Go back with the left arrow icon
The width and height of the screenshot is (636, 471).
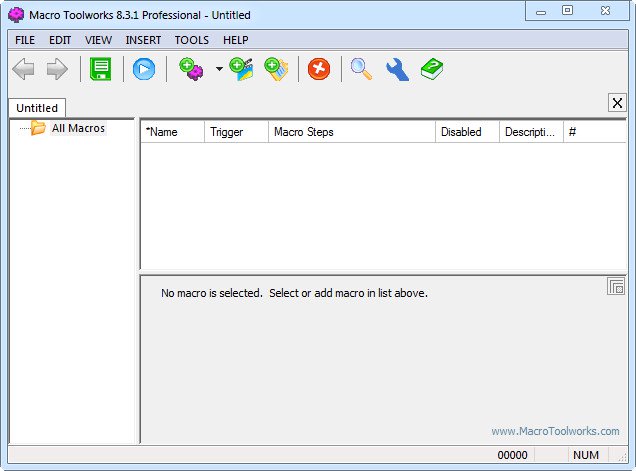(24, 69)
